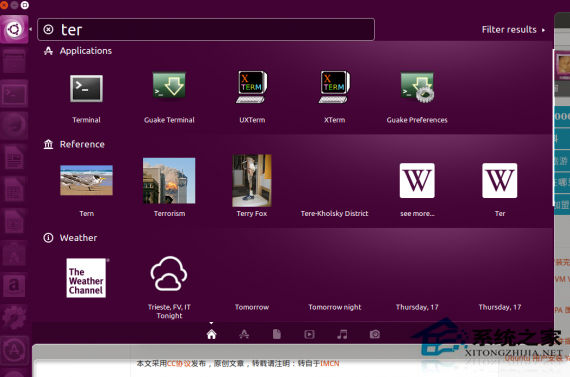This screenshot has width=570, height=377.
Task: Click into the Dash search field
Action: pos(206,29)
